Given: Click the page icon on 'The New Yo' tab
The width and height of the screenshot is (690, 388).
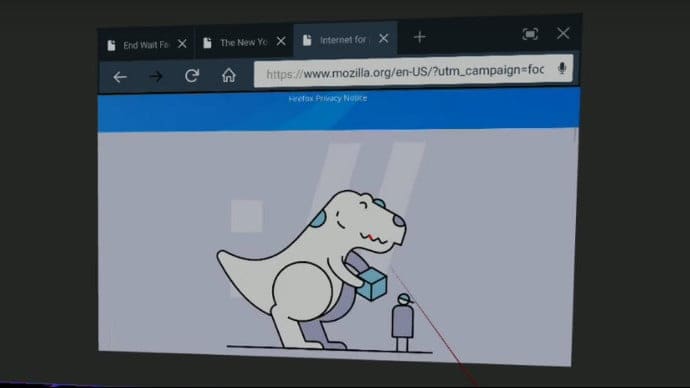Looking at the screenshot, I should click(207, 43).
